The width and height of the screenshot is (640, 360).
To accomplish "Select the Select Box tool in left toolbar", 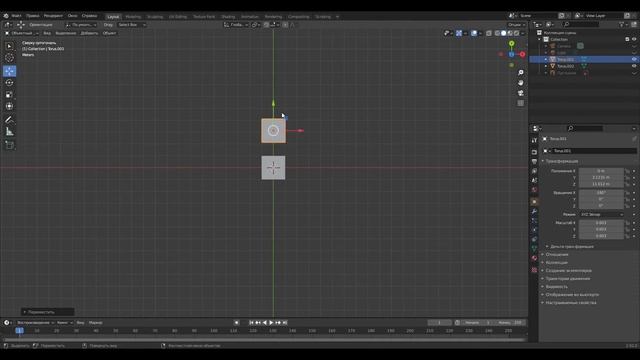I will click(9, 46).
